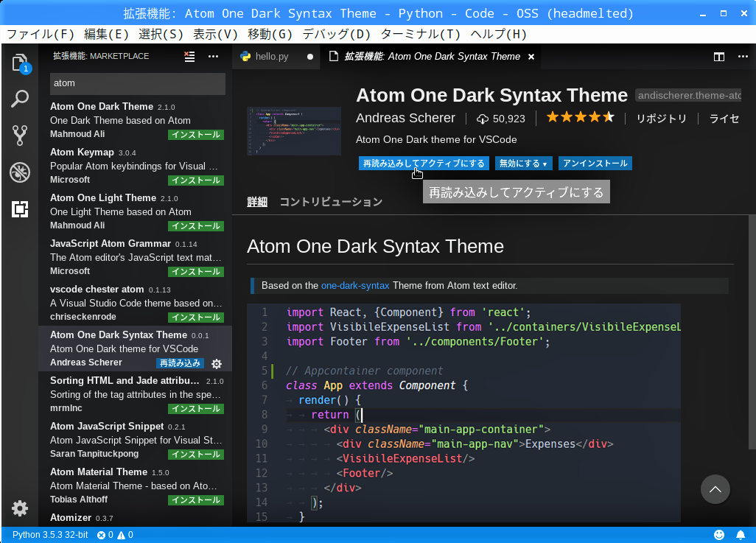Install vscode chester atom extension
This screenshot has width=756, height=543.
196,318
